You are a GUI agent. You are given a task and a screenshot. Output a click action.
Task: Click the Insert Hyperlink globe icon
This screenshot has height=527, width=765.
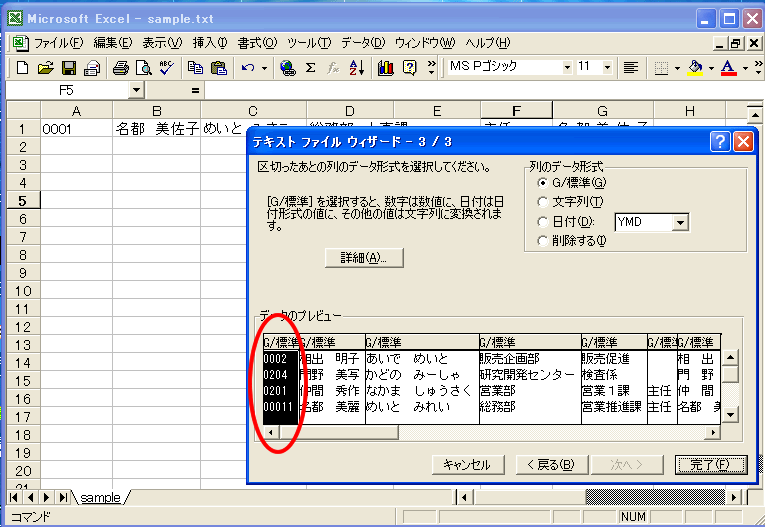click(288, 68)
